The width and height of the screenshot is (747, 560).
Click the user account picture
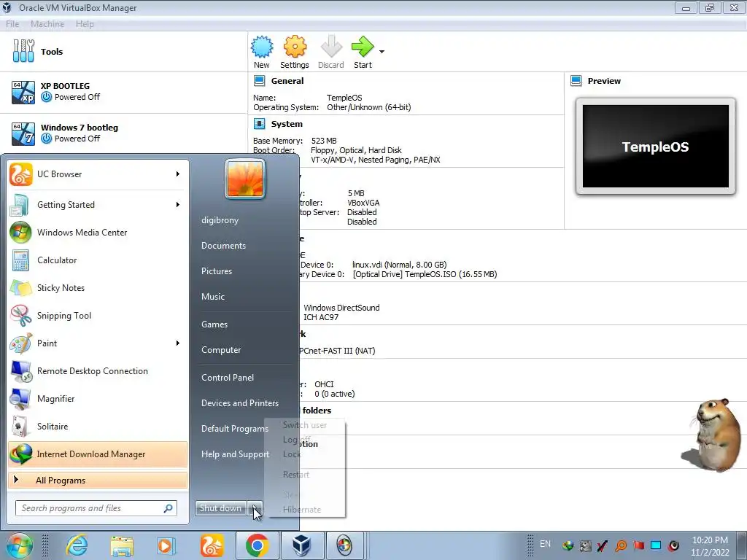[x=245, y=179]
